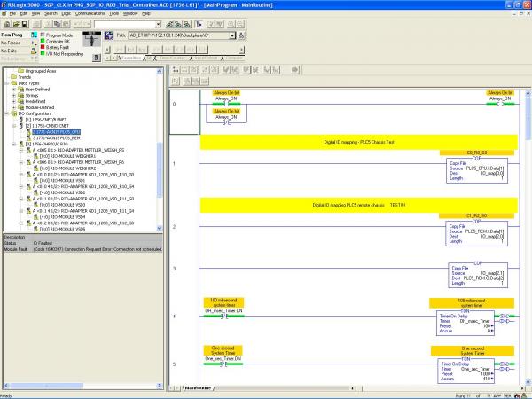The width and height of the screenshot is (532, 399).
Task: Click the Copy toolbar icon
Action: 57,24
